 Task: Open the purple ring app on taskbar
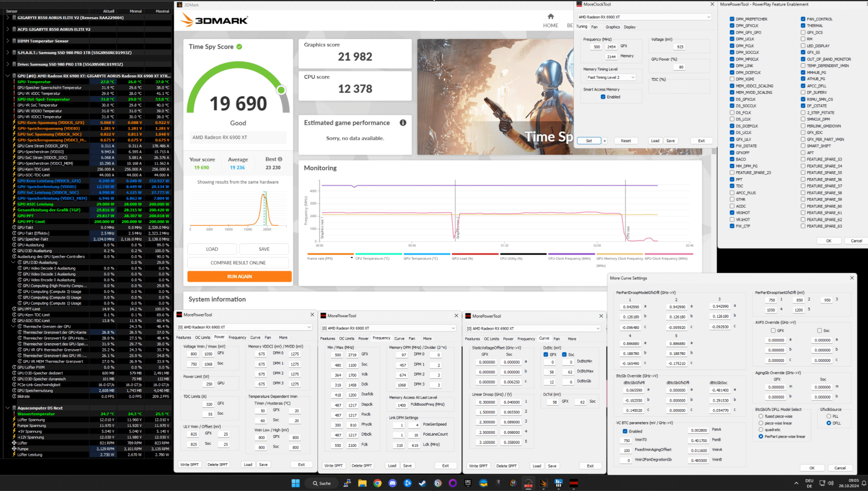click(x=453, y=483)
